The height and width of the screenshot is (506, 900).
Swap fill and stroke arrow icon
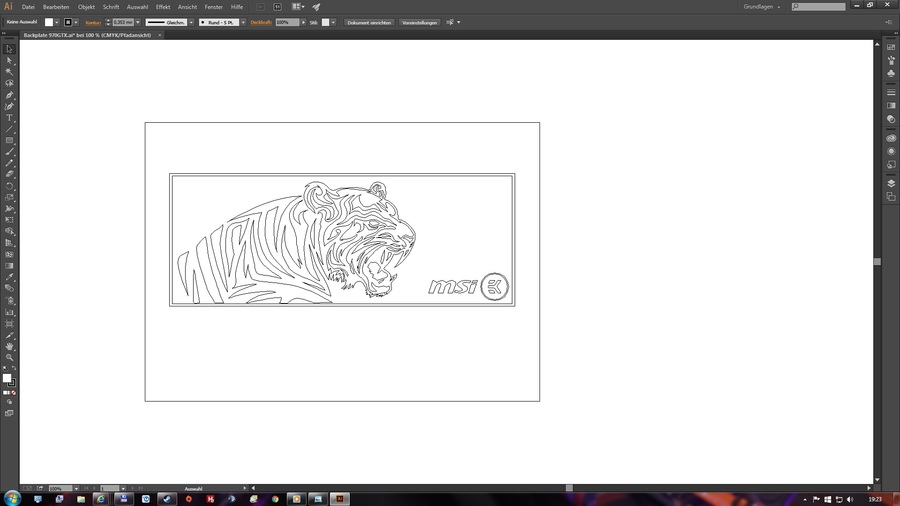coord(14,369)
